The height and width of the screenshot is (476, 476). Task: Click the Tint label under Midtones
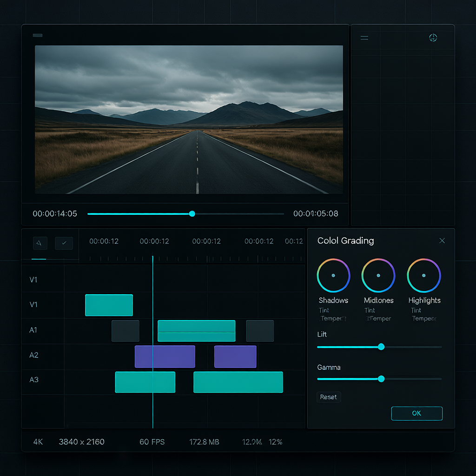click(370, 310)
